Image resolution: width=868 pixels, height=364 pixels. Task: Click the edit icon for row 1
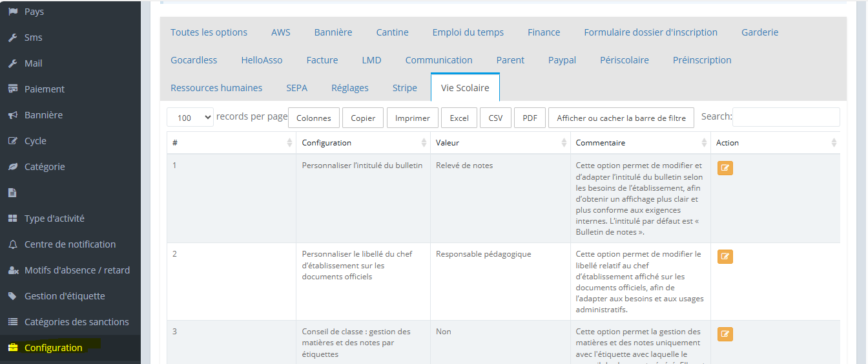(x=725, y=168)
